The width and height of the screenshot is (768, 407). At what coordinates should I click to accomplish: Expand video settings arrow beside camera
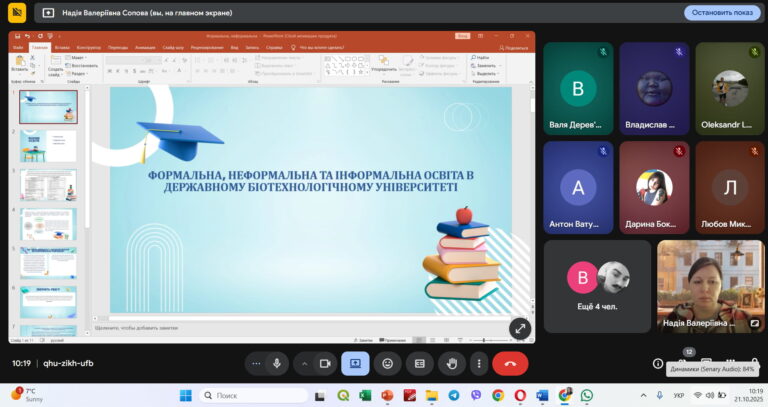pos(305,363)
